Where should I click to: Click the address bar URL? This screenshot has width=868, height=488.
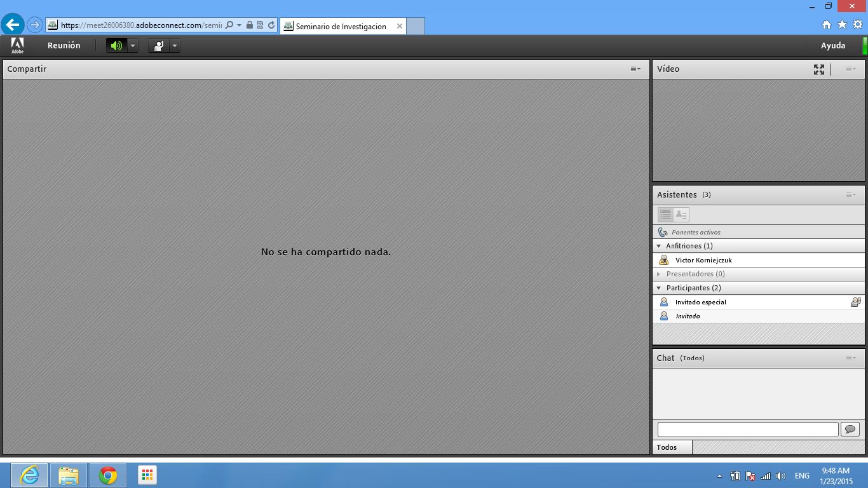click(x=141, y=25)
